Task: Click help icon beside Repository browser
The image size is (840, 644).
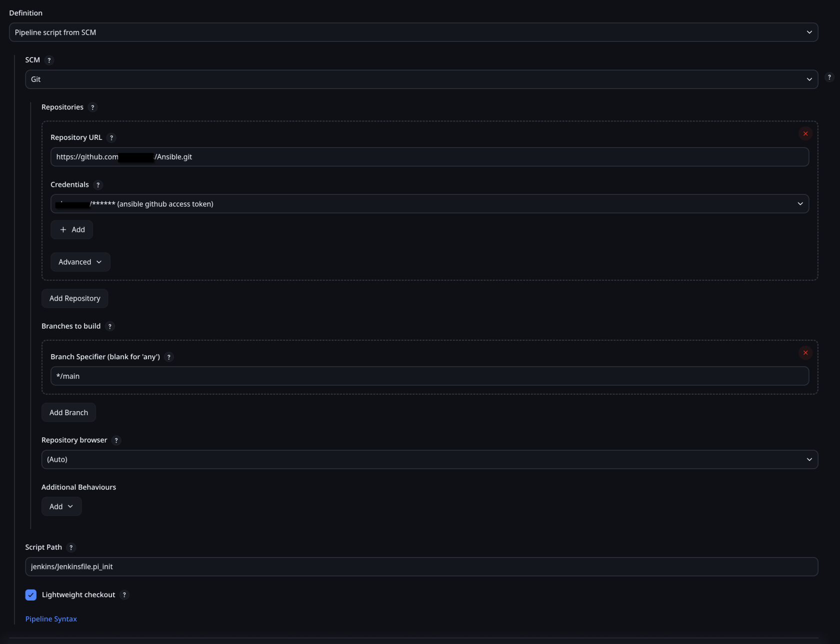Action: click(116, 440)
